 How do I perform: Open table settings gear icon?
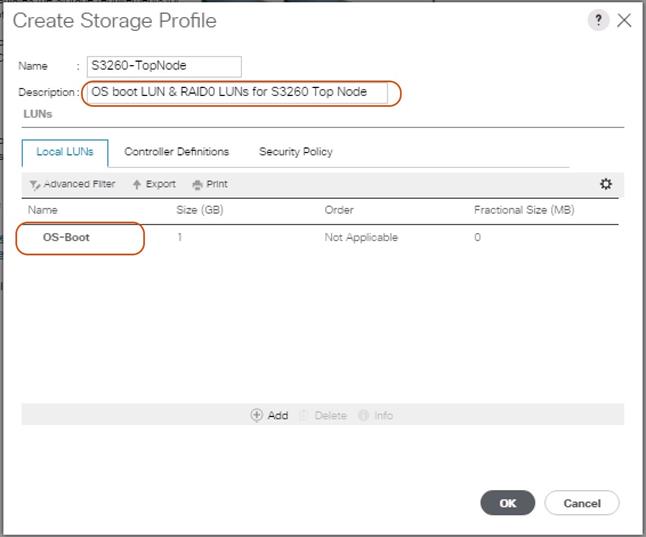pos(606,184)
